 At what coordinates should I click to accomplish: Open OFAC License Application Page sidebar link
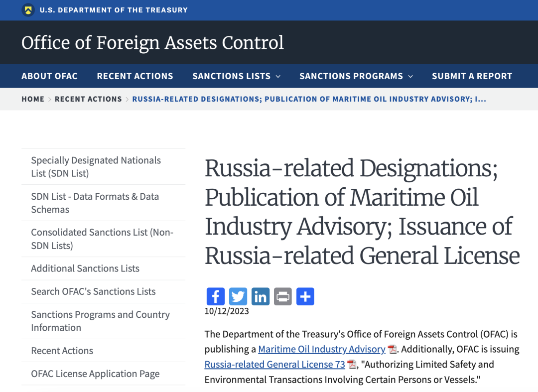tap(103, 374)
